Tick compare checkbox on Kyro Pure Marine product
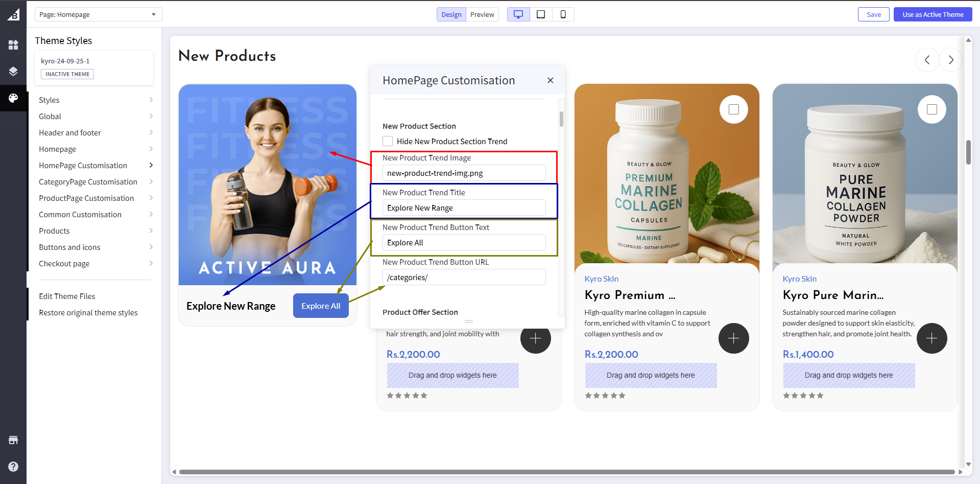The image size is (980, 484). click(x=931, y=109)
